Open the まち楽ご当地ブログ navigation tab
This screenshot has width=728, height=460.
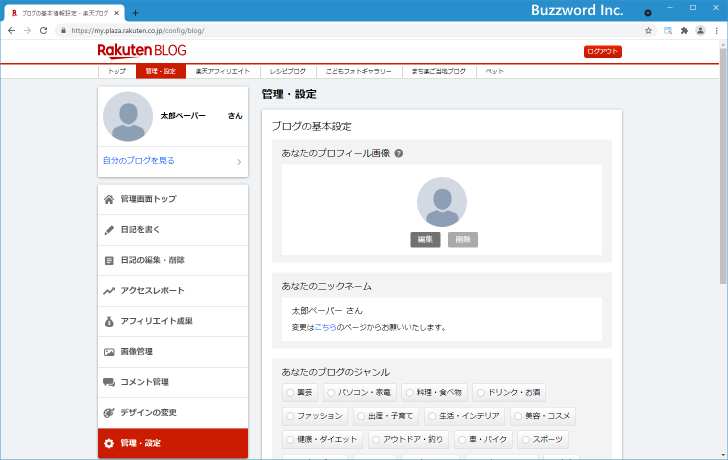439,71
